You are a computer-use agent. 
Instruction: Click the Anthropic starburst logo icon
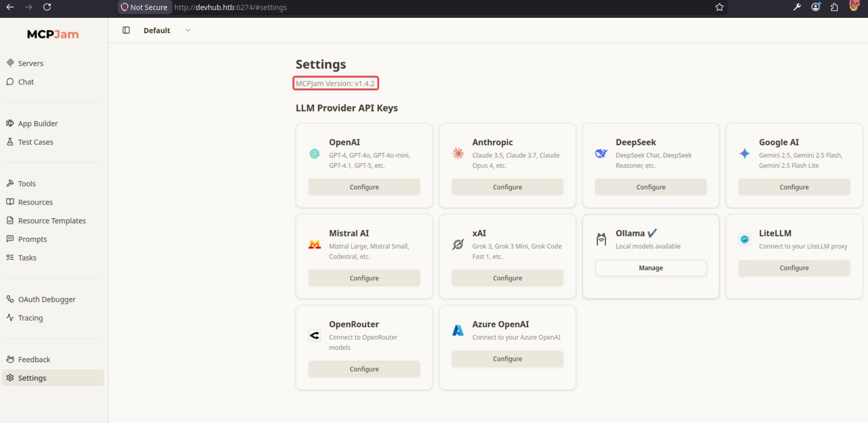[458, 153]
